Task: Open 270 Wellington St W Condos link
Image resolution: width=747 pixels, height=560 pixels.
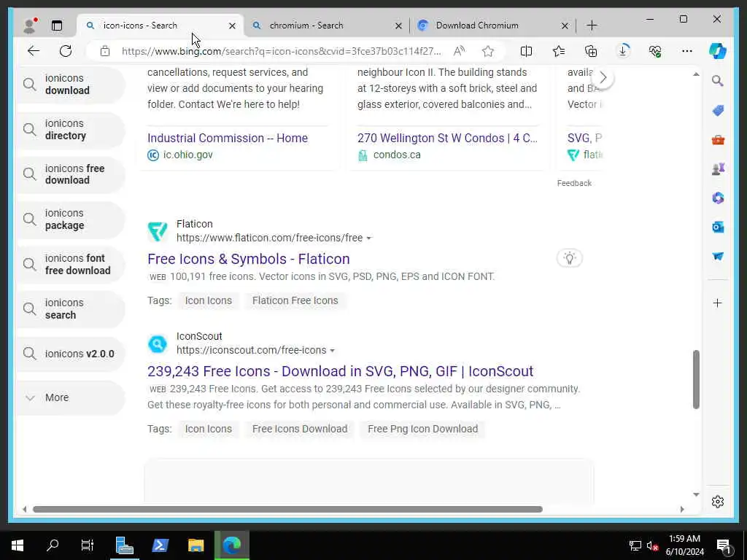Action: click(447, 138)
